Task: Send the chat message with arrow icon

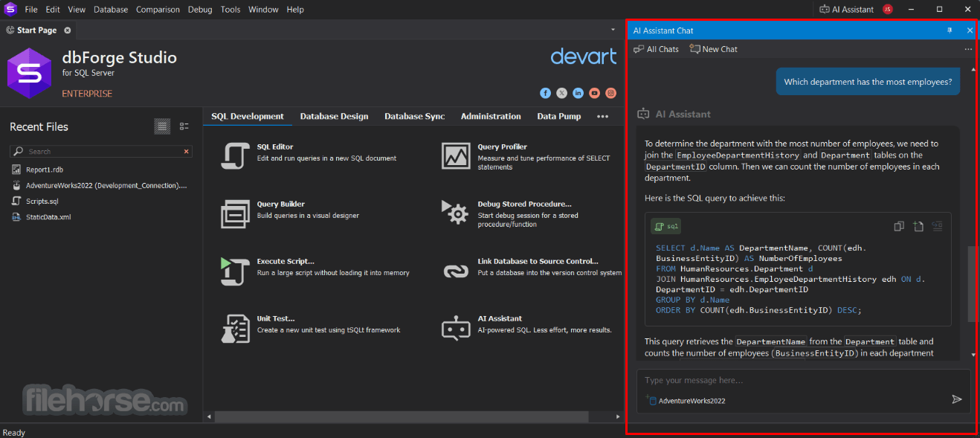Action: pyautogui.click(x=957, y=399)
